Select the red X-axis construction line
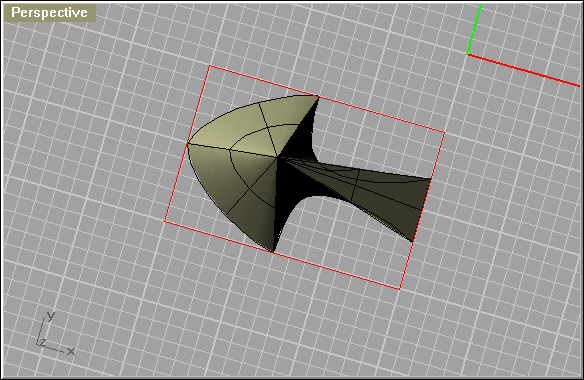 [524, 70]
